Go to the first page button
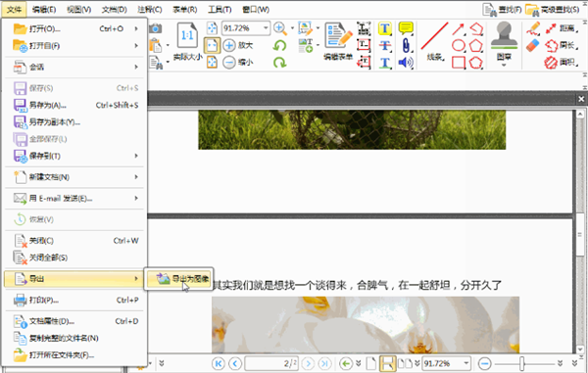 pos(219,363)
